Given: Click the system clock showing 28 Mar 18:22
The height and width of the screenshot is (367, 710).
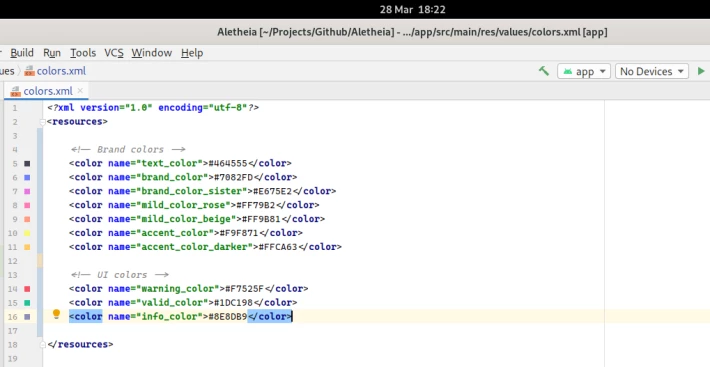Looking at the screenshot, I should point(413,10).
